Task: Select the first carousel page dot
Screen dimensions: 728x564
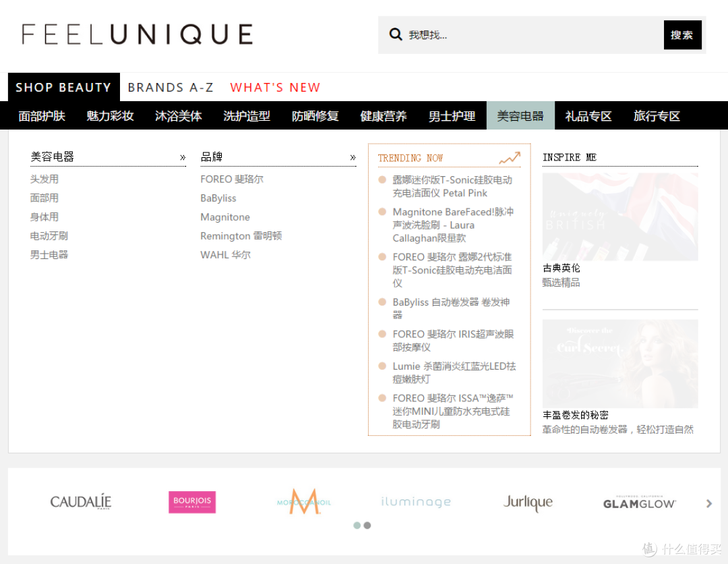Action: tap(357, 526)
